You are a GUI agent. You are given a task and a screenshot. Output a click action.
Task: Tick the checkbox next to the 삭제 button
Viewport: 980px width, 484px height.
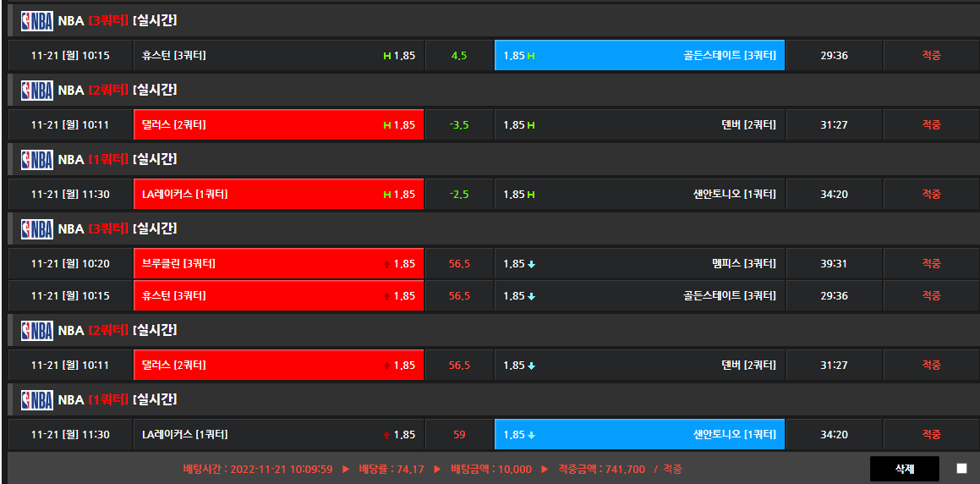pos(961,468)
